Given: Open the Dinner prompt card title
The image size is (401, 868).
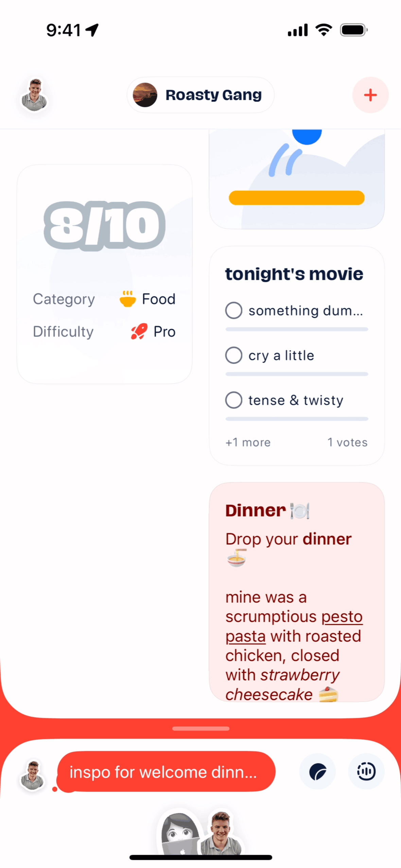Looking at the screenshot, I should (256, 510).
